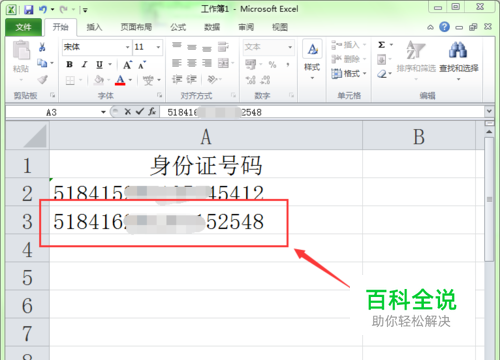This screenshot has height=360, width=500.
Task: Toggle Underline formatting
Action: 99,64
